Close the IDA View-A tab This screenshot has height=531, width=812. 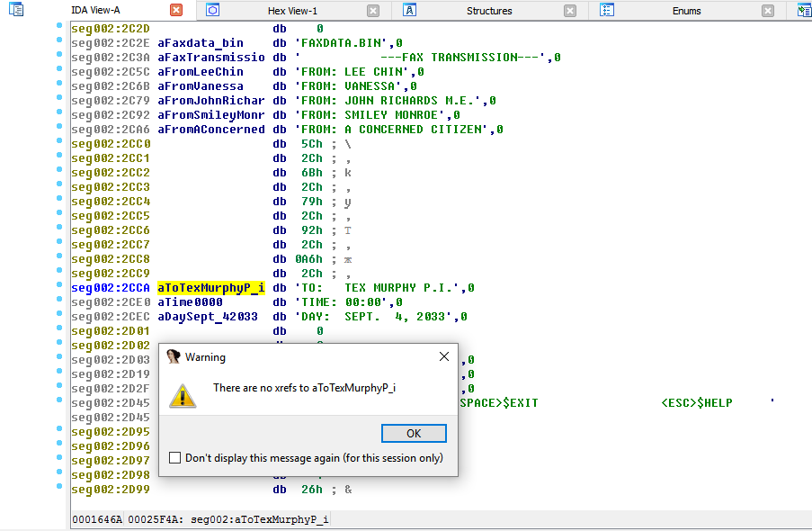coord(176,10)
